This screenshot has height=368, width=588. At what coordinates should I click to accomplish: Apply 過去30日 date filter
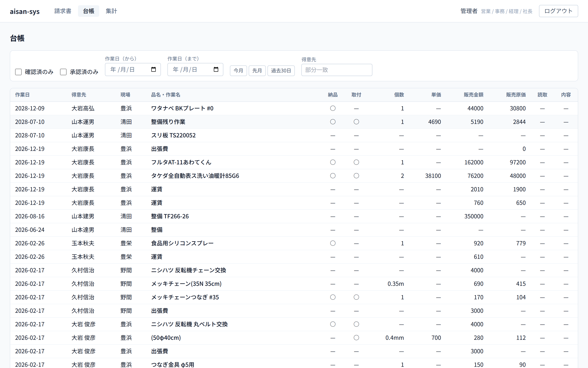point(281,71)
